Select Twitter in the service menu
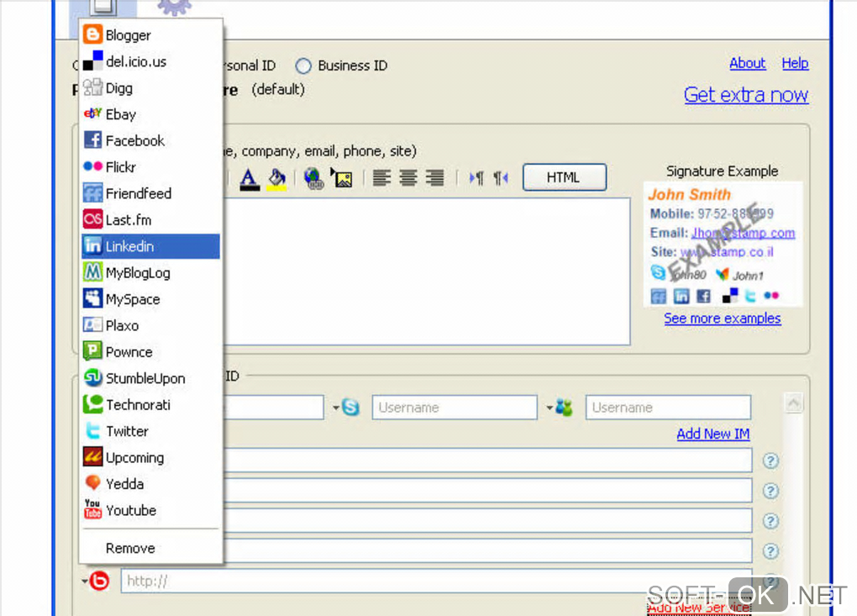 coord(150,431)
